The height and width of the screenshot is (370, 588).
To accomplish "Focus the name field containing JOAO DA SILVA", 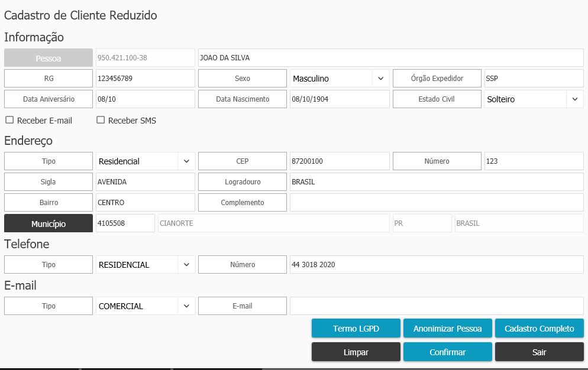I will [x=390, y=58].
